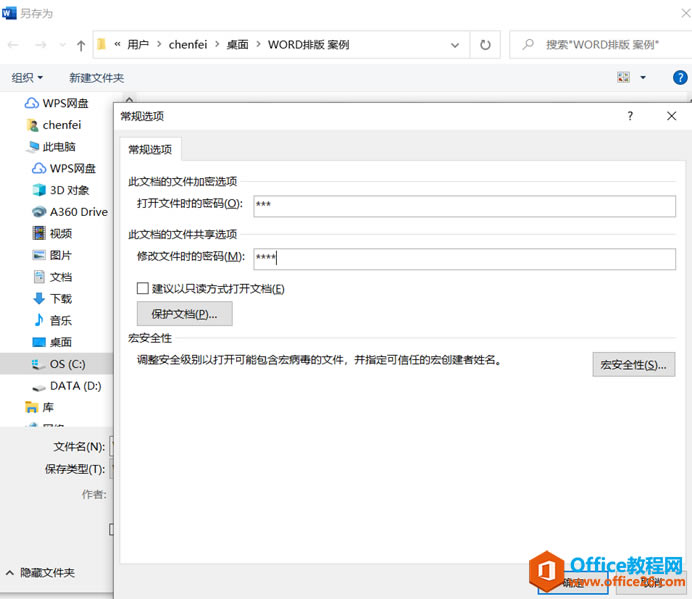
Task: Change view layout icon
Action: coord(623,78)
